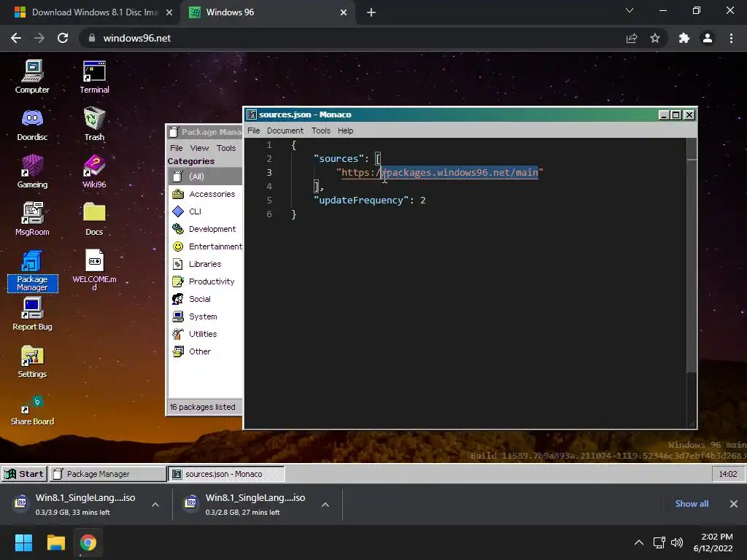The image size is (747, 560).
Task: Choose the Productivity category
Action: 205,281
